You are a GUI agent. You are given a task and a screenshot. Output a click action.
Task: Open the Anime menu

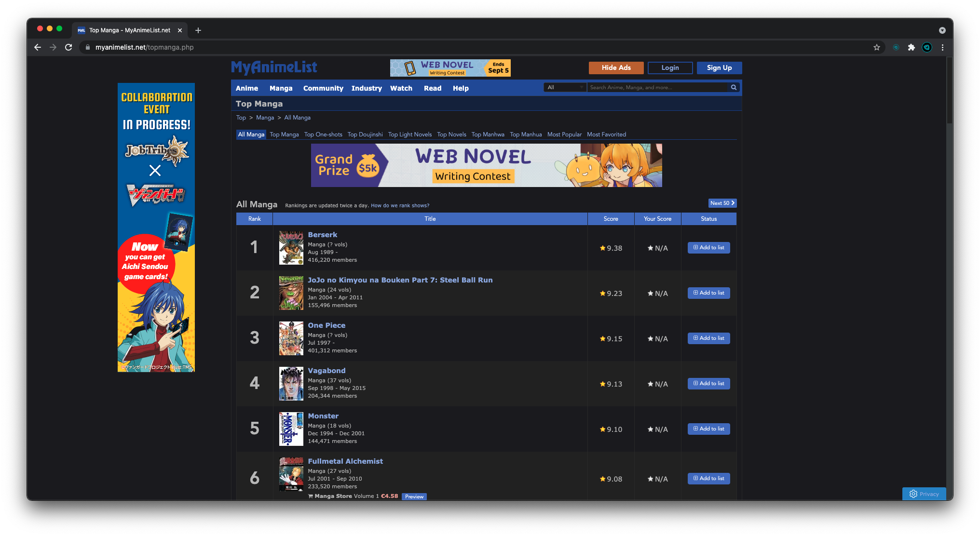pos(247,88)
